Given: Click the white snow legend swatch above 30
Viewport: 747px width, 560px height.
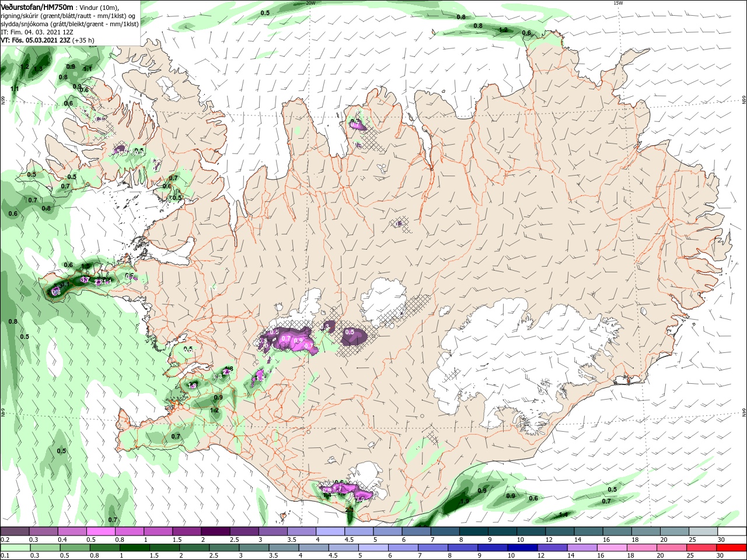Looking at the screenshot, I should click(x=731, y=531).
